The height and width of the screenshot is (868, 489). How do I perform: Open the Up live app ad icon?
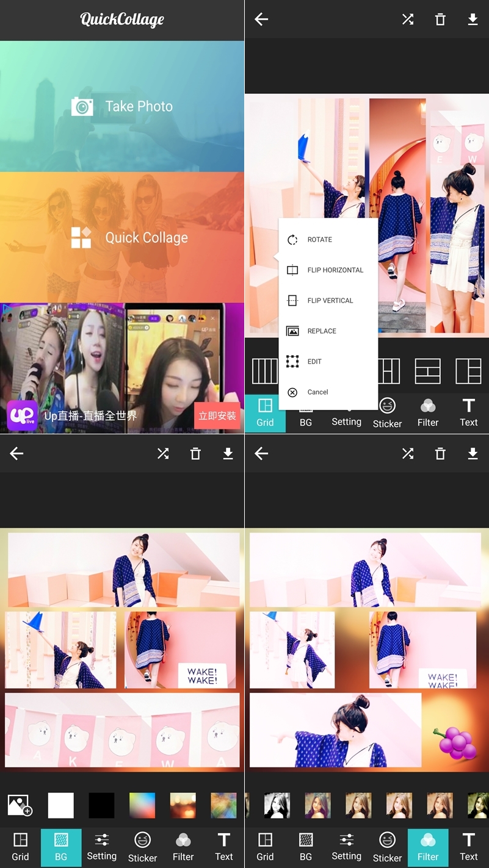point(22,415)
